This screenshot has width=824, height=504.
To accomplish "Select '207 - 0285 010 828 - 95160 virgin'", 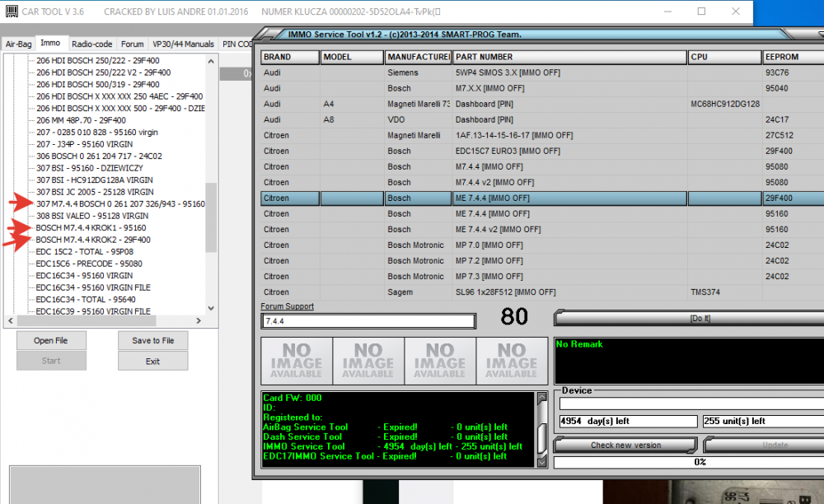I will pos(96,133).
